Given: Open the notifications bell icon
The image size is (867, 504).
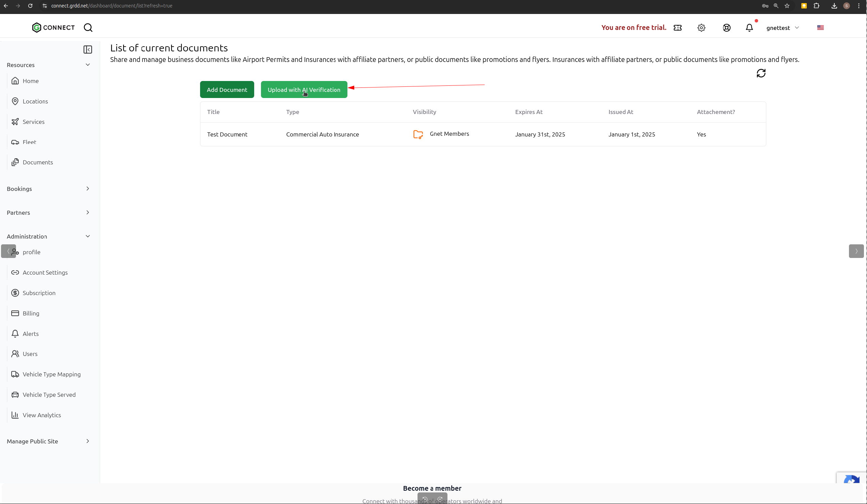Looking at the screenshot, I should tap(749, 28).
